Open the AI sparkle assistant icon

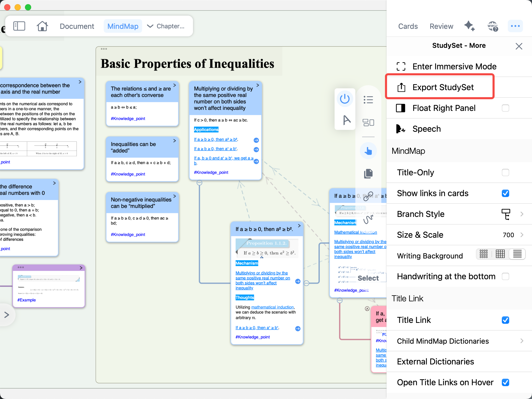(x=469, y=26)
